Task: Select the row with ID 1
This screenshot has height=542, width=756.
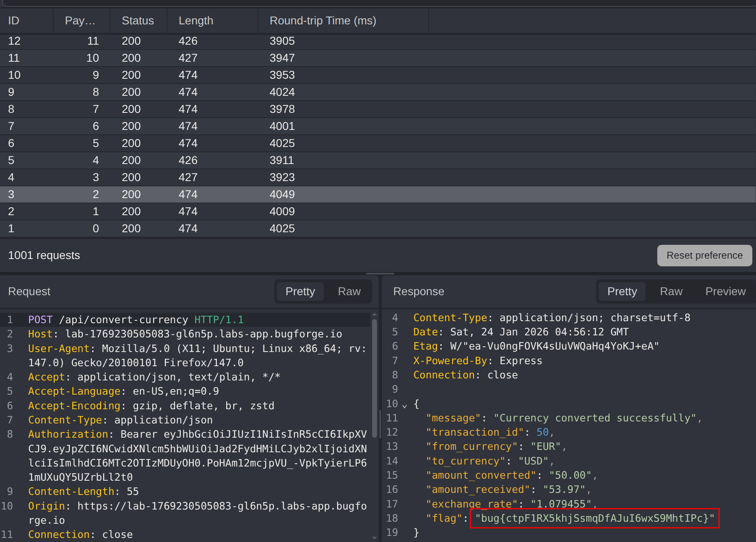Action: pyautogui.click(x=162, y=229)
